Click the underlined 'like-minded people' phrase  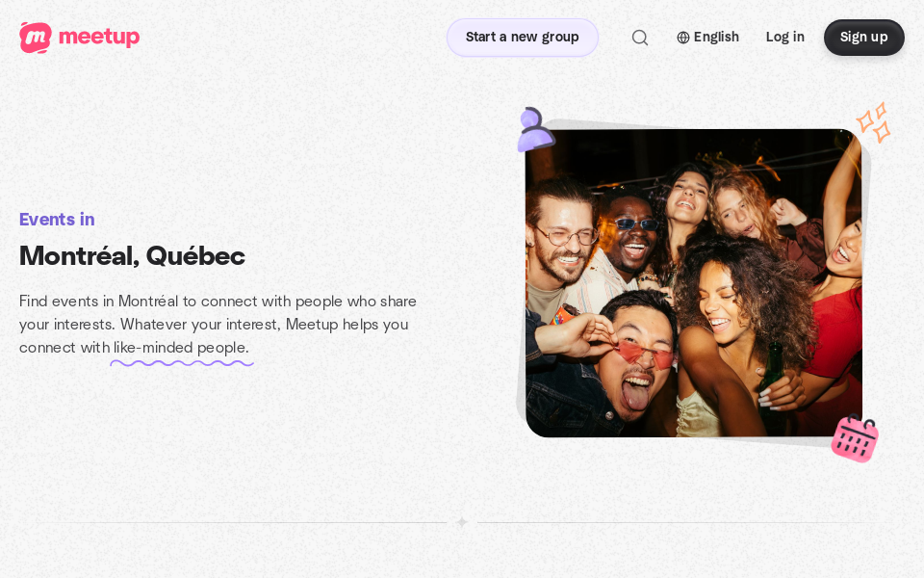tap(181, 348)
